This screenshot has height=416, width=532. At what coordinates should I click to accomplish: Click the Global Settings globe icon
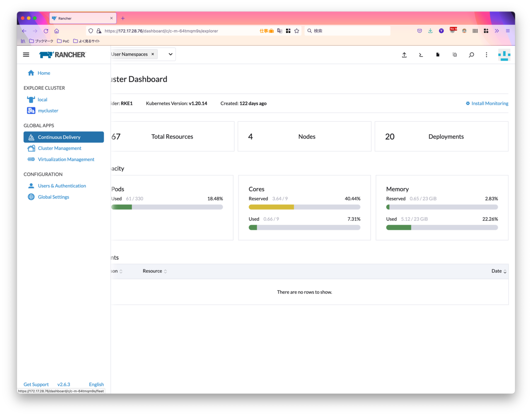(x=31, y=197)
